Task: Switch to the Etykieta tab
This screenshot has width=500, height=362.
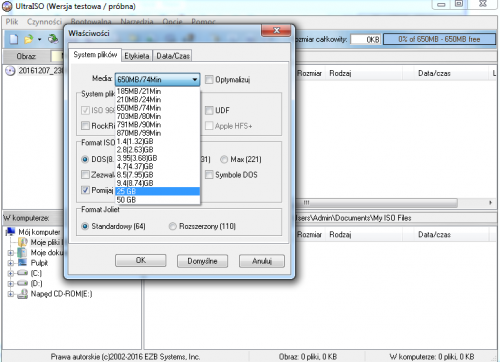Action: [x=137, y=56]
